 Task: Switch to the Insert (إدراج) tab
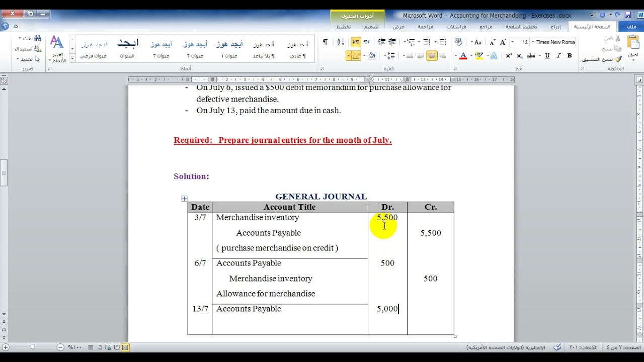[x=555, y=27]
